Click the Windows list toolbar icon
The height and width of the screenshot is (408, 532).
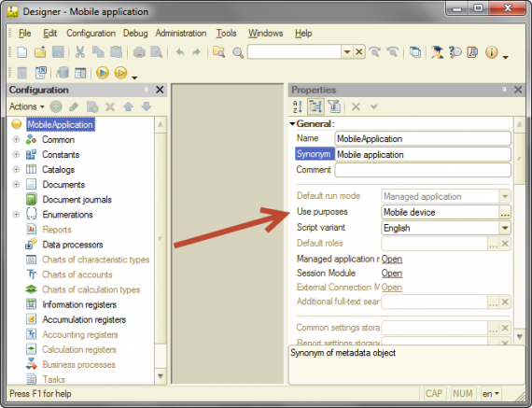415,52
